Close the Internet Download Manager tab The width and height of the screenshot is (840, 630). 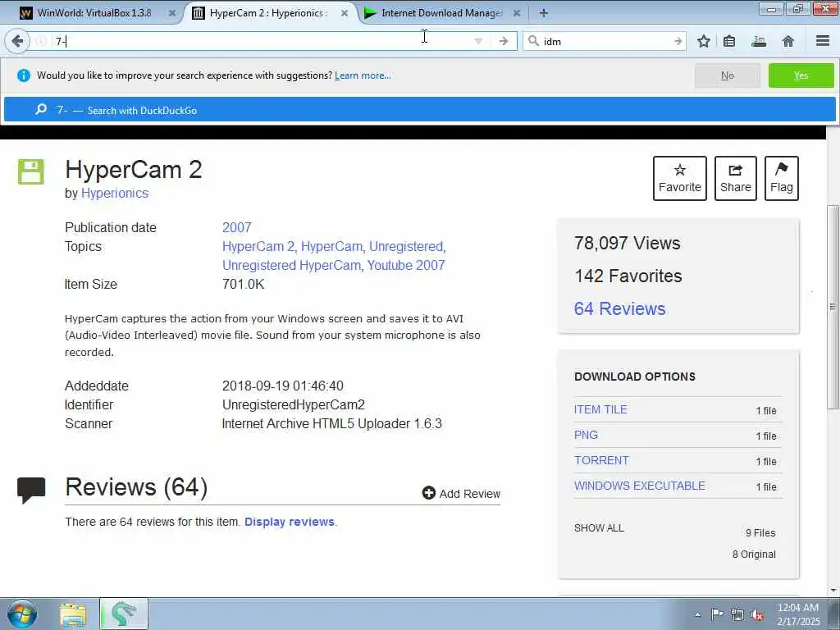[x=517, y=13]
